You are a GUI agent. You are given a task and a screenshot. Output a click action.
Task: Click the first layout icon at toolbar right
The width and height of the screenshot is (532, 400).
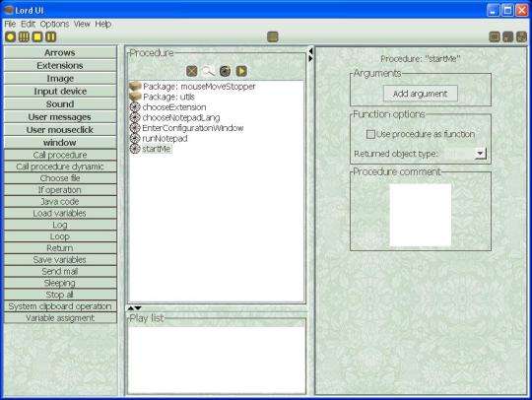point(495,36)
